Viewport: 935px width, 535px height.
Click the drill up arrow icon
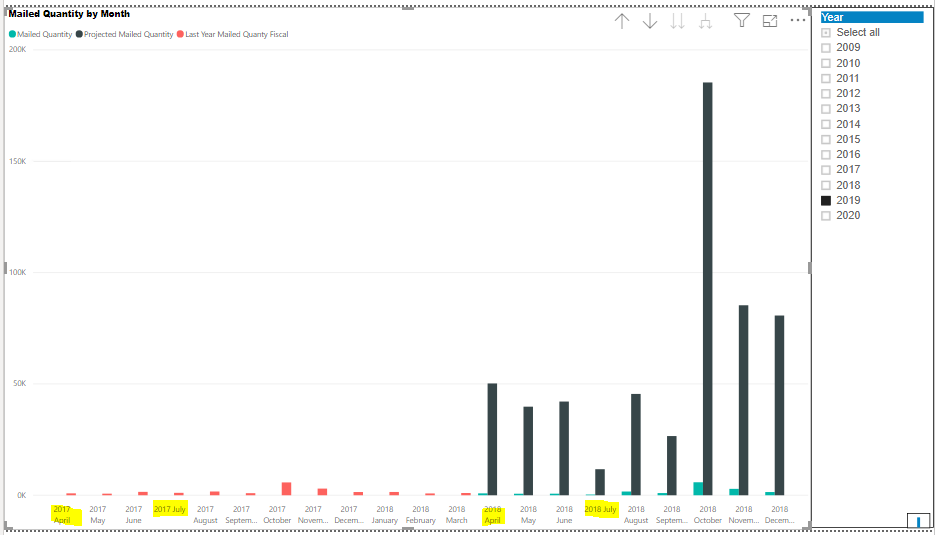point(622,21)
